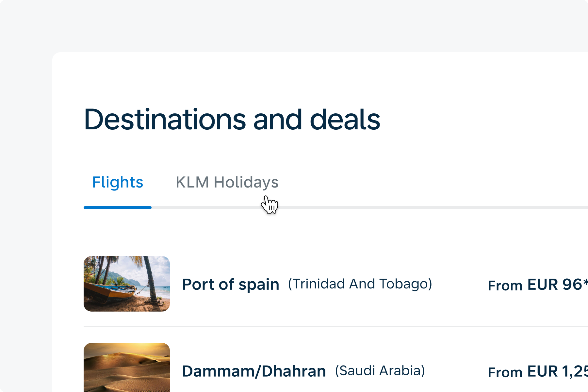Click the divider line between the two destinations
Image resolution: width=588 pixels, height=392 pixels.
[x=327, y=327]
